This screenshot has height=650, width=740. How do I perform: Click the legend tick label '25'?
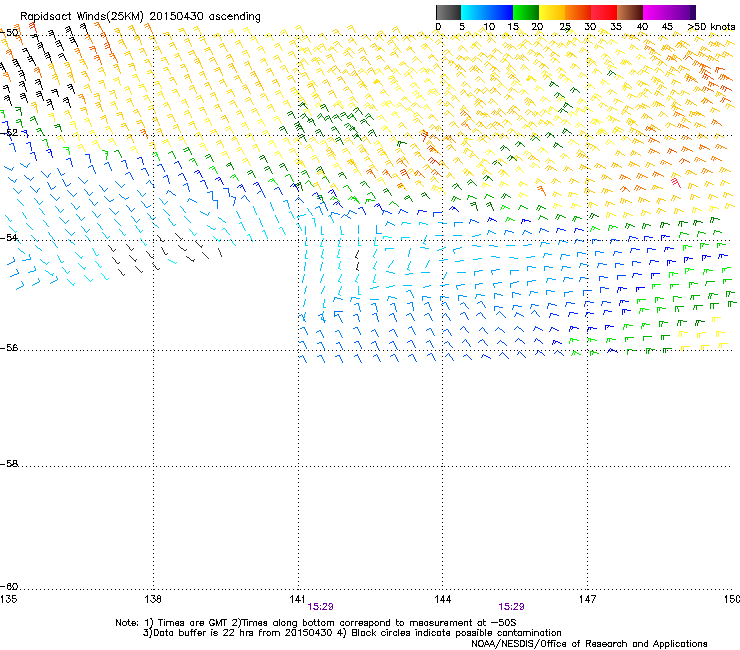click(565, 27)
